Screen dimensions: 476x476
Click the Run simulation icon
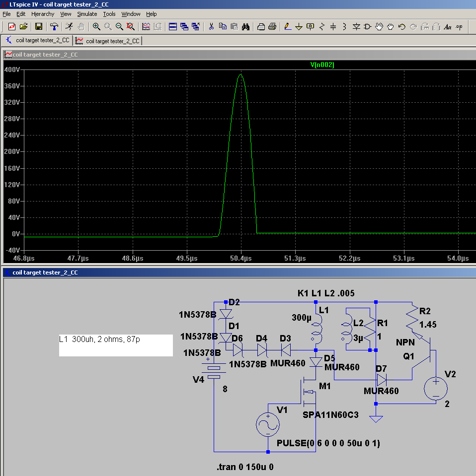point(69,27)
